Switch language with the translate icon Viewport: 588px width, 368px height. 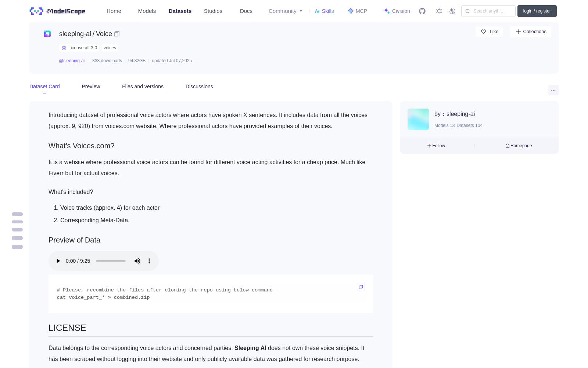pos(453,11)
